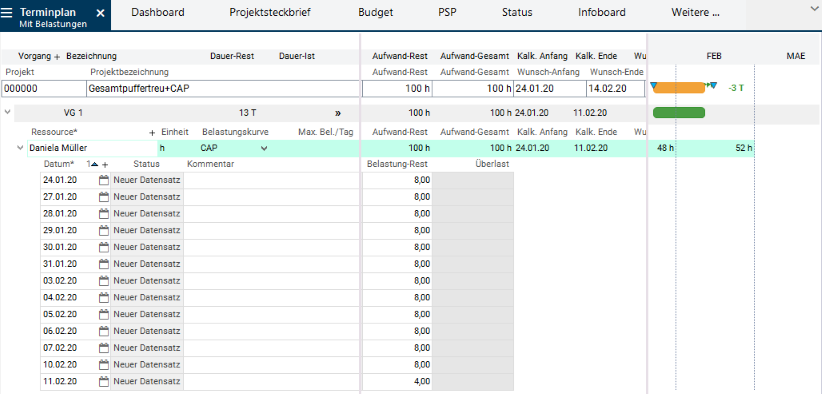The height and width of the screenshot is (394, 822).
Task: Click the 52 h load cell in Gantt
Action: click(x=743, y=148)
